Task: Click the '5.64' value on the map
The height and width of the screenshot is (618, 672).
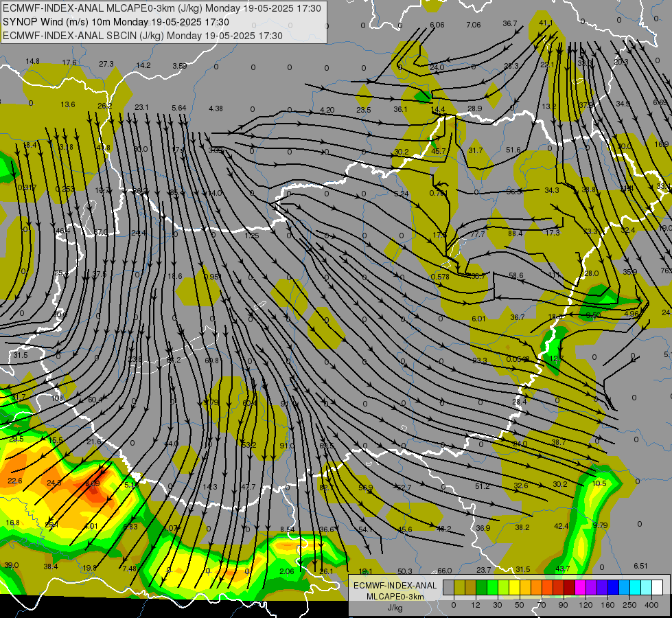Action: click(178, 108)
